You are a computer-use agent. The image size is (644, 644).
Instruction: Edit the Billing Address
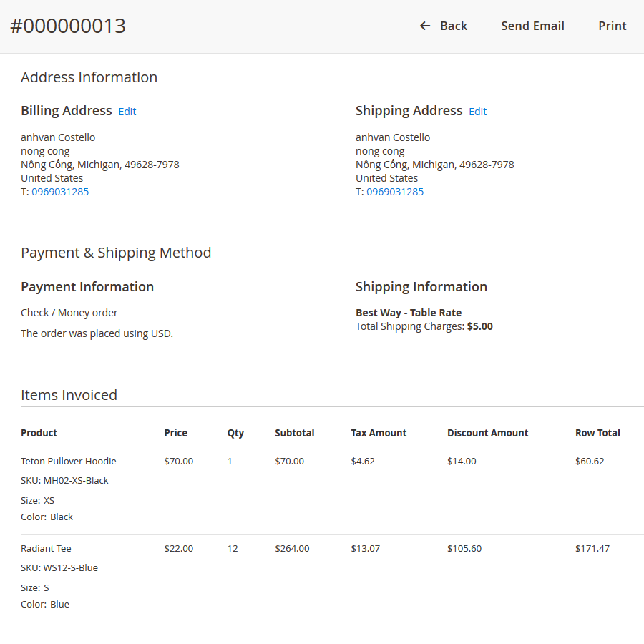pos(127,112)
